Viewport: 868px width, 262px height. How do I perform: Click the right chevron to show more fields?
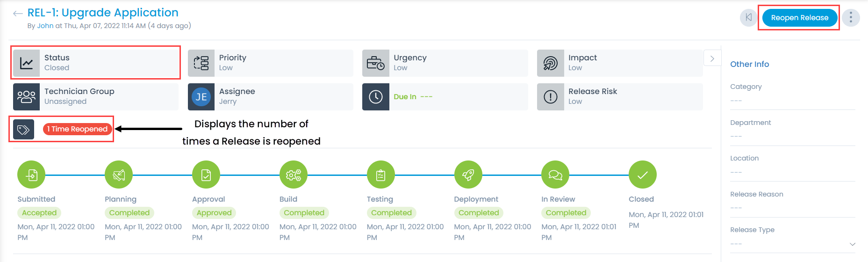[x=712, y=58]
